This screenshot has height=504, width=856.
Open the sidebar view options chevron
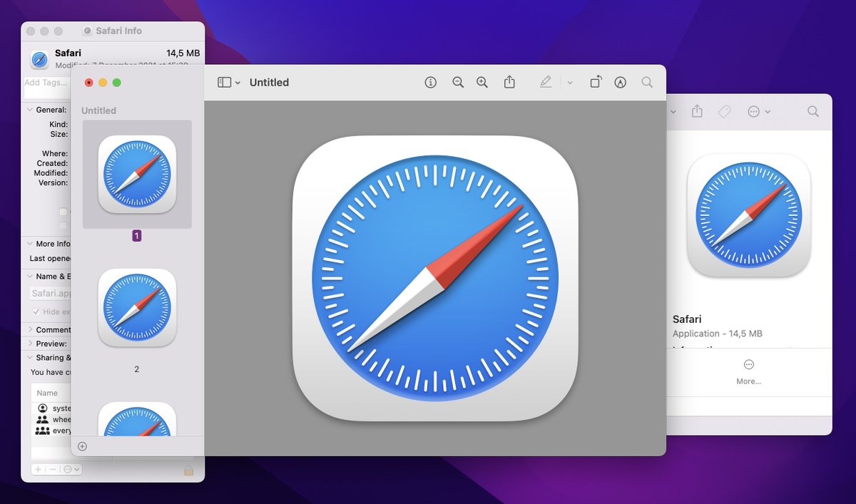pos(238,83)
